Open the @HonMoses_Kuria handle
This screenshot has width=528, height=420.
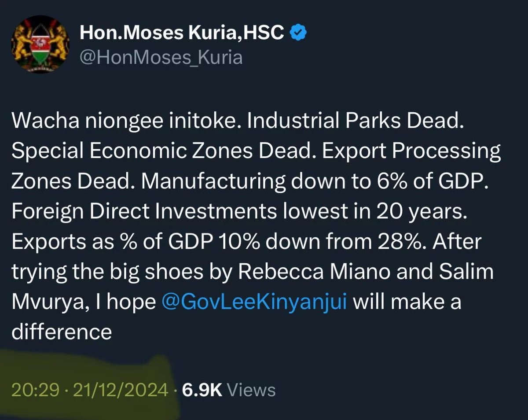[x=161, y=57]
